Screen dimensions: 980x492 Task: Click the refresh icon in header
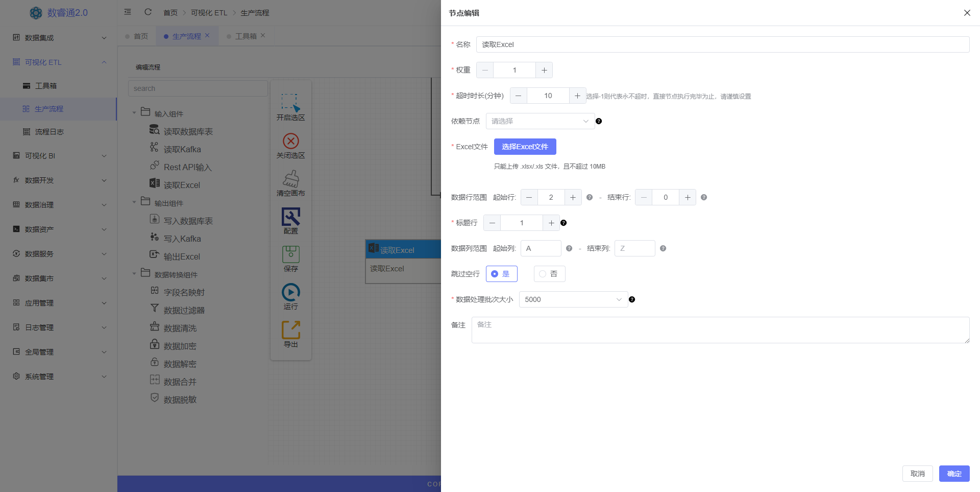click(148, 12)
